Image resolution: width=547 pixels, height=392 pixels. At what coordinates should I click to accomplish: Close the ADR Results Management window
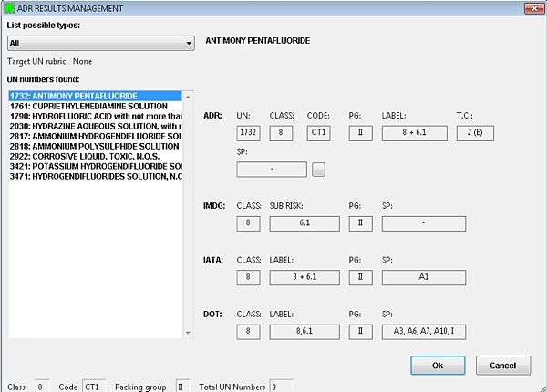click(533, 8)
